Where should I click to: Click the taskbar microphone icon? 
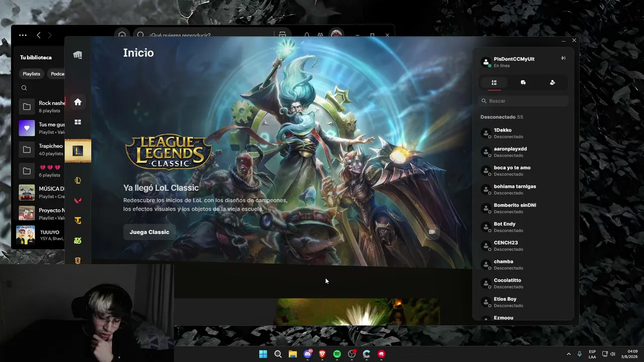pyautogui.click(x=580, y=354)
